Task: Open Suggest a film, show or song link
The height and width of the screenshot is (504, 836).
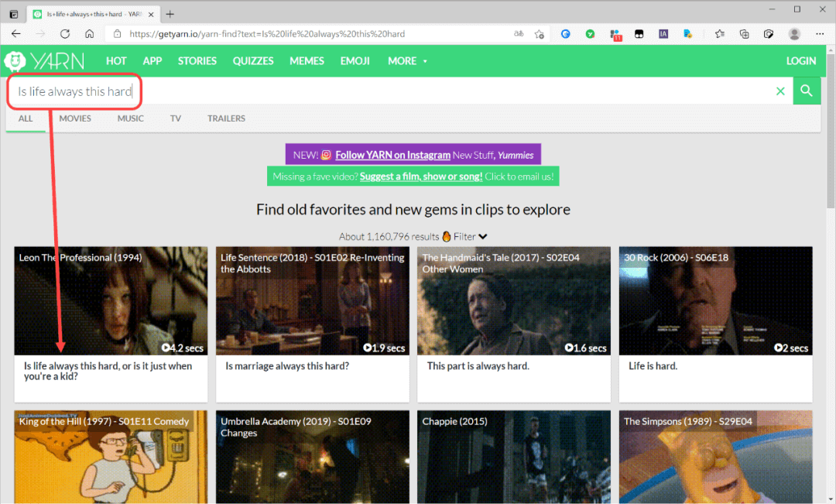Action: pyautogui.click(x=421, y=177)
